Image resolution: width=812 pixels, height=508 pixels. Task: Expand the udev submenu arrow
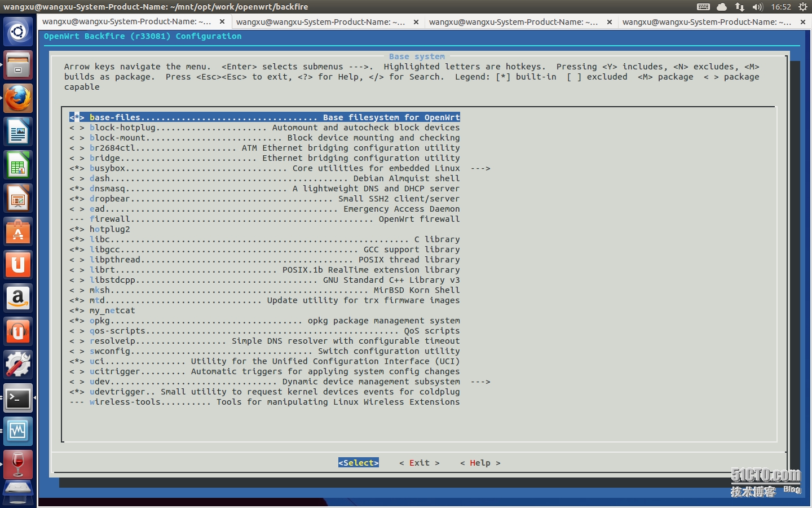[x=480, y=382]
